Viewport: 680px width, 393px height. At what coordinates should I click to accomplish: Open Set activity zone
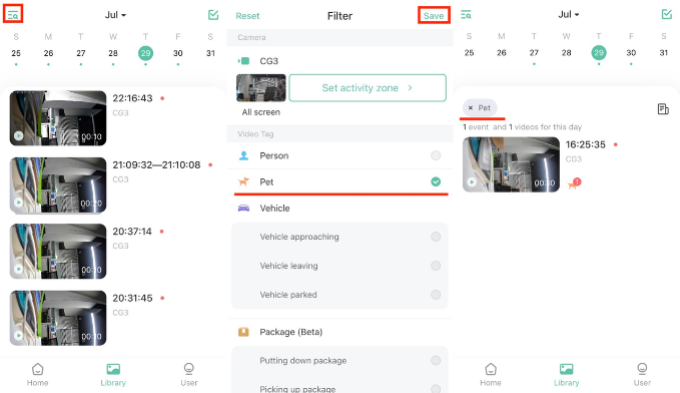[367, 88]
